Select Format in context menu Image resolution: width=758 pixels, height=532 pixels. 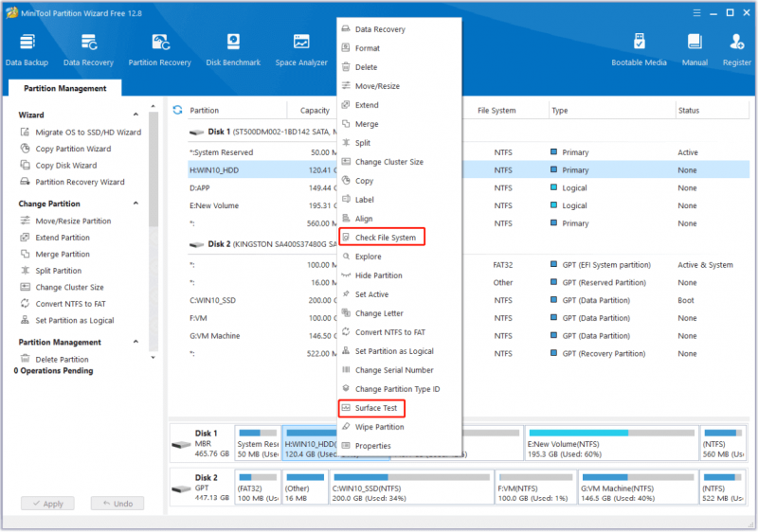399,48
